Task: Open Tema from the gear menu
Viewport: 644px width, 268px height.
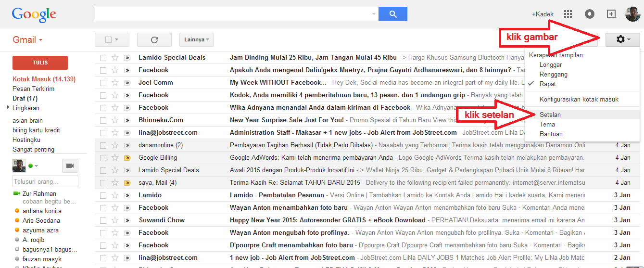Action: coord(547,124)
